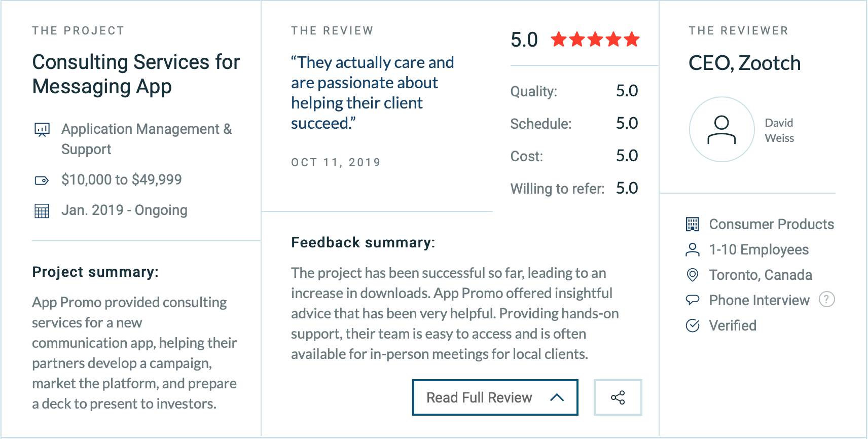868x439 pixels.
Task: Open the Consulting Services for Messaging App title
Action: (x=136, y=74)
